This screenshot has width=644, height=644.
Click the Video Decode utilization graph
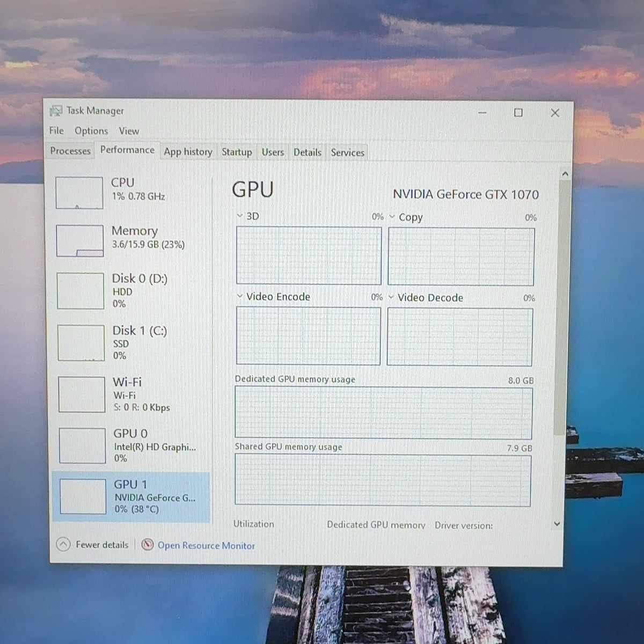point(460,336)
